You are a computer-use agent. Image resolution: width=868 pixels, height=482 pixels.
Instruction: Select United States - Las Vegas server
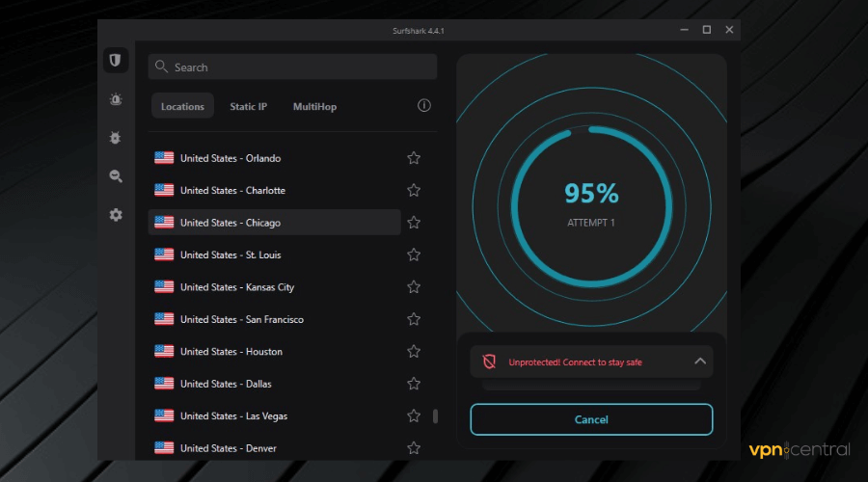pyautogui.click(x=233, y=415)
